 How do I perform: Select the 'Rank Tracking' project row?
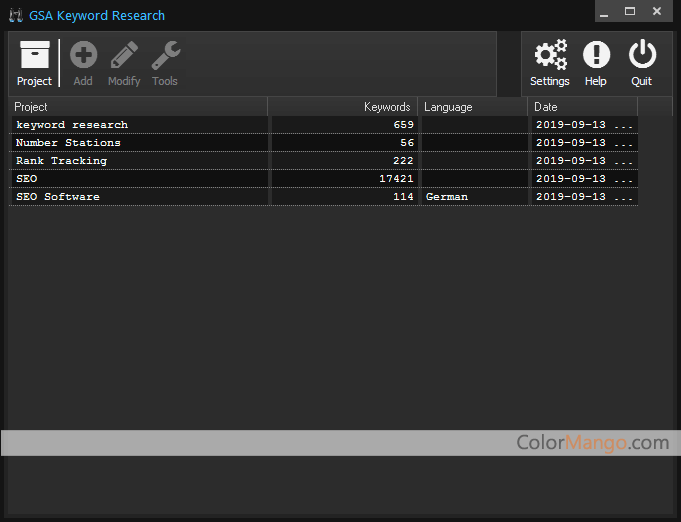point(324,161)
